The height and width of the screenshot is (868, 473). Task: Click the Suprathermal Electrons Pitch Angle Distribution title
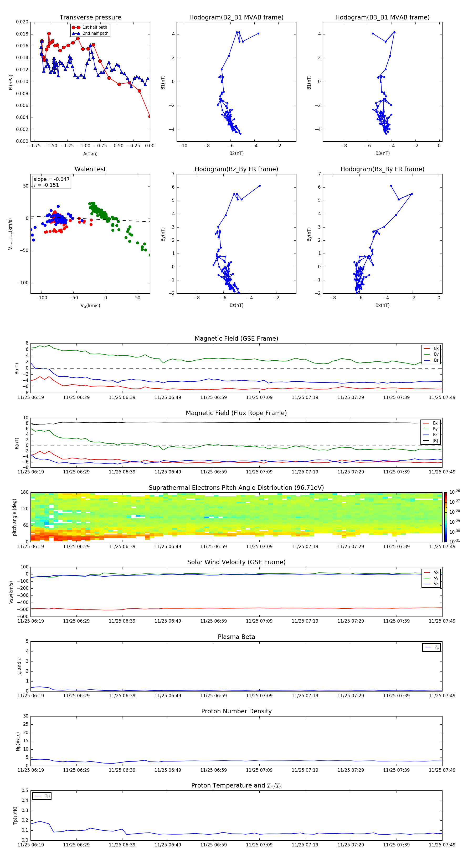tap(236, 488)
